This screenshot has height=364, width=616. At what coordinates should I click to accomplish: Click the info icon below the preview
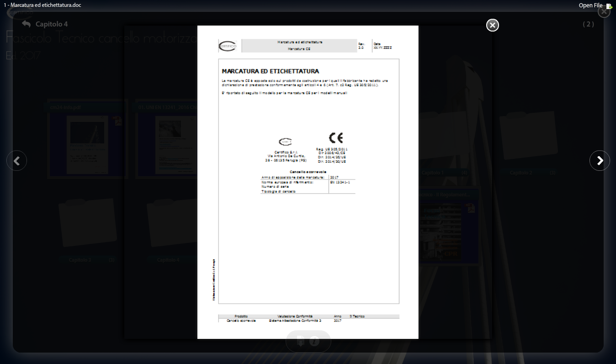(314, 341)
